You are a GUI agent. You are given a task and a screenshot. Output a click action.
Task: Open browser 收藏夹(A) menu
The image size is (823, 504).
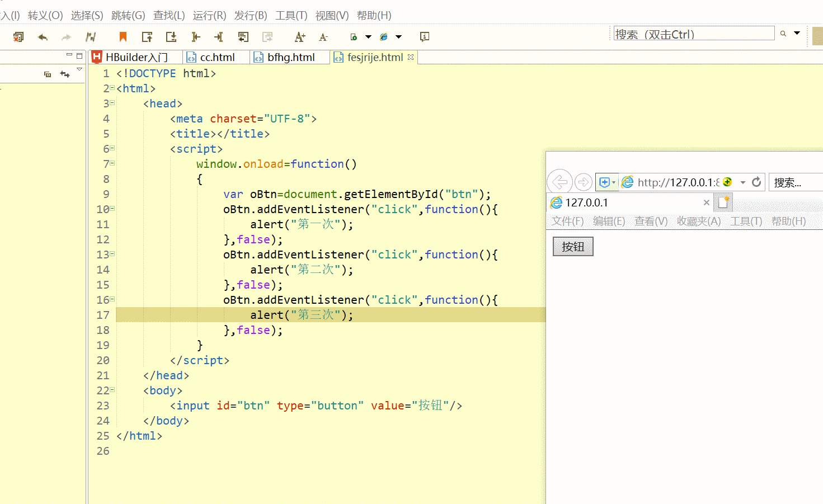pyautogui.click(x=699, y=221)
